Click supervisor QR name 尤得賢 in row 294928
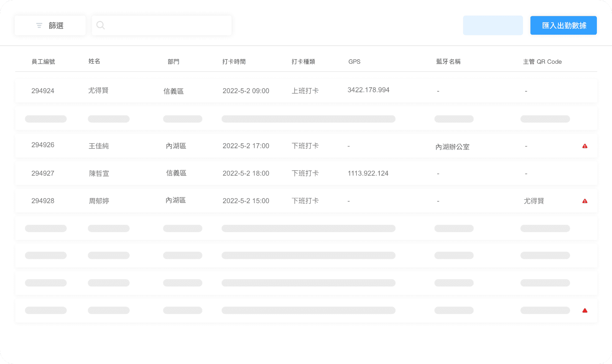 534,201
